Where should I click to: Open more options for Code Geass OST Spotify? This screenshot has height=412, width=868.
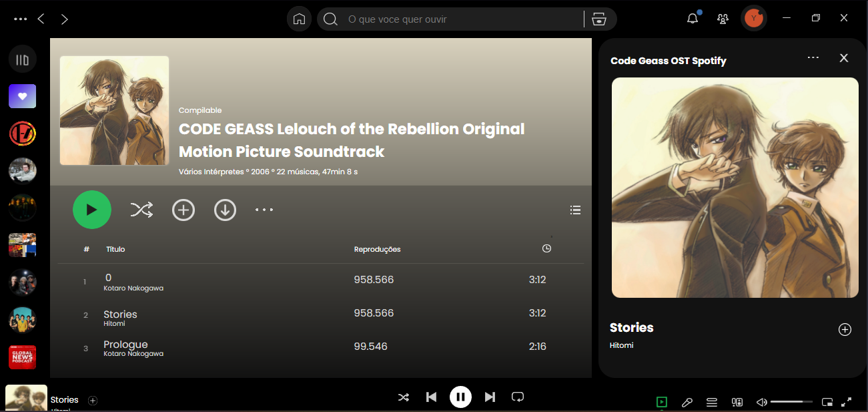813,58
